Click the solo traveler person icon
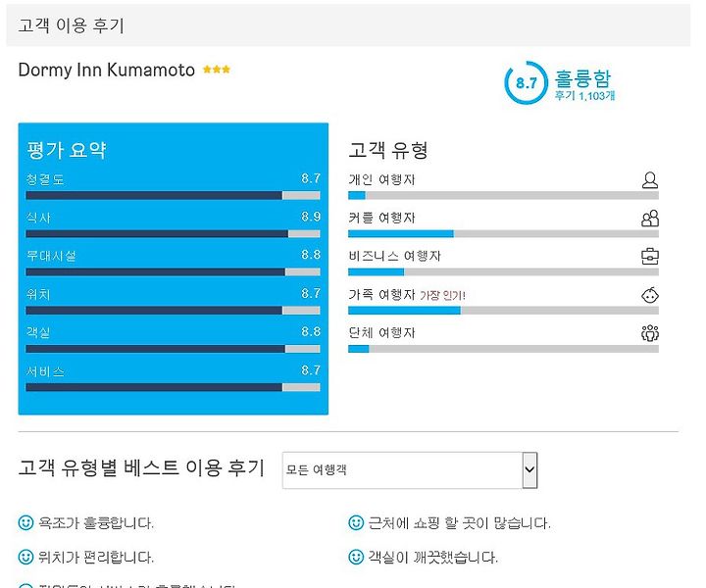This screenshot has width=706, height=588. (x=649, y=179)
